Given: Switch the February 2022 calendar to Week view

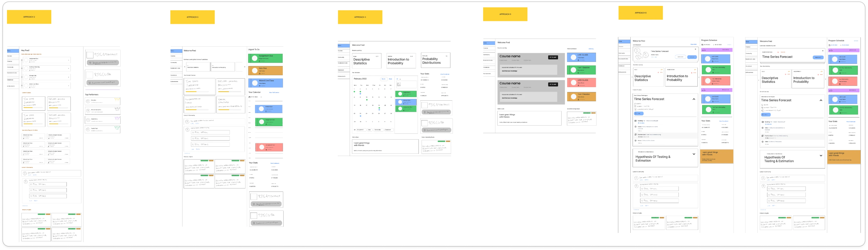Looking at the screenshot, I should point(390,79).
